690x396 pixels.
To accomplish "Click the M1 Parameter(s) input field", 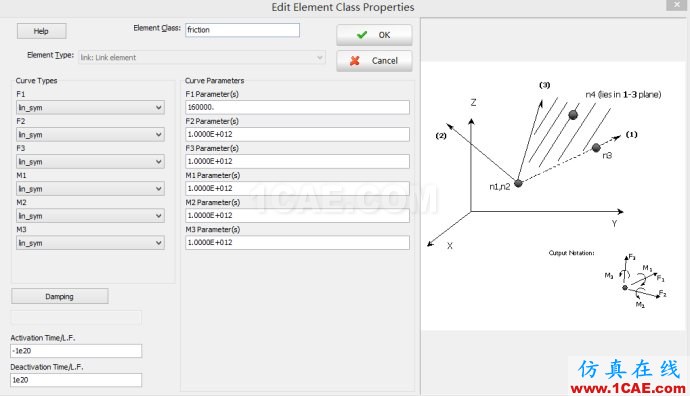I will pyautogui.click(x=297, y=188).
